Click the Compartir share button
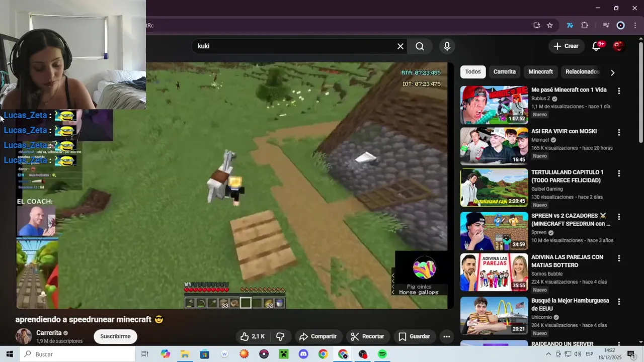 point(318,336)
